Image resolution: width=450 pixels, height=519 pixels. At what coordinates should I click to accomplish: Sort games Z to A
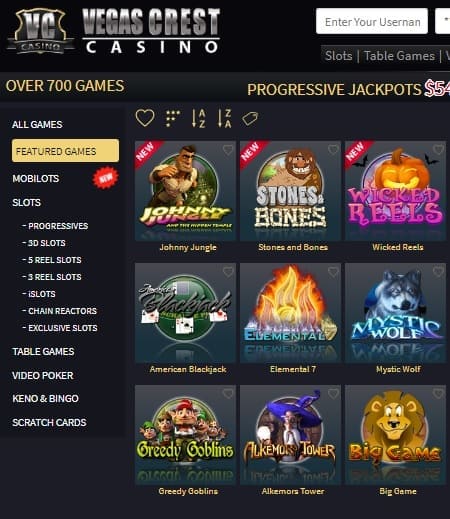click(224, 118)
